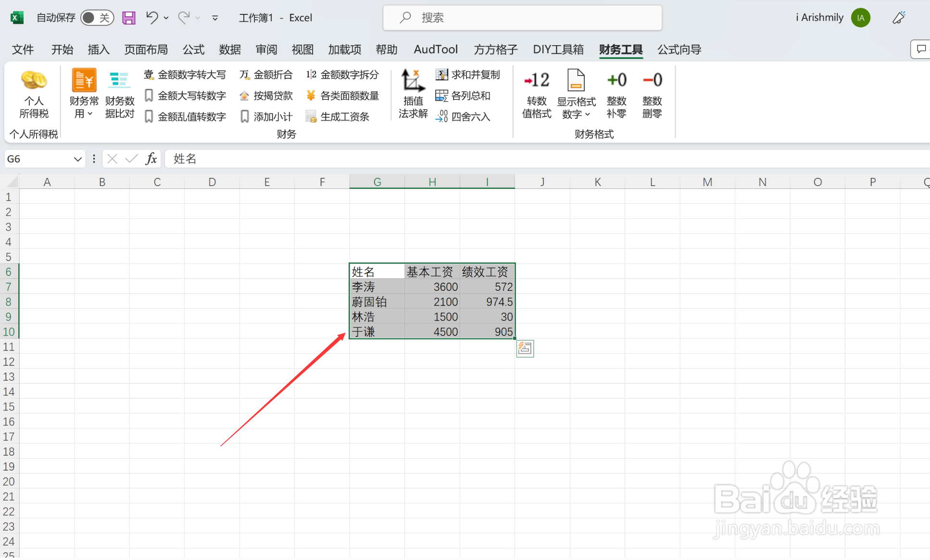Open the 插值法求解 interpolation solver

tap(413, 94)
